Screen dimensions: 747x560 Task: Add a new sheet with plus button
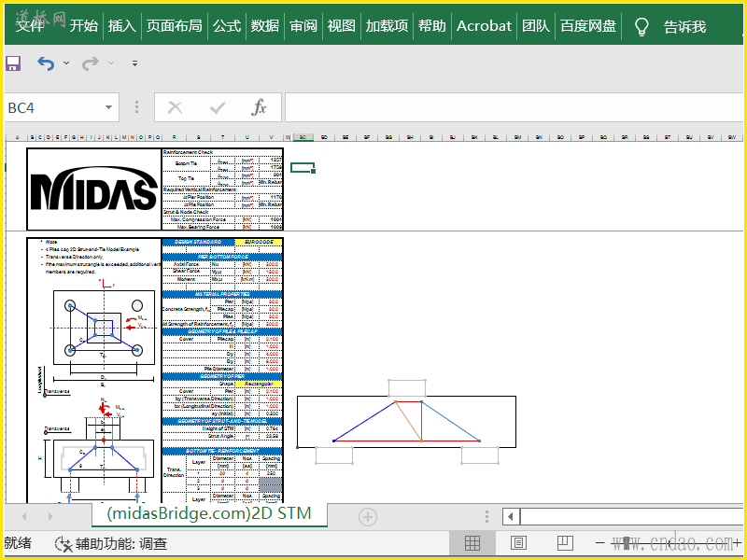367,517
